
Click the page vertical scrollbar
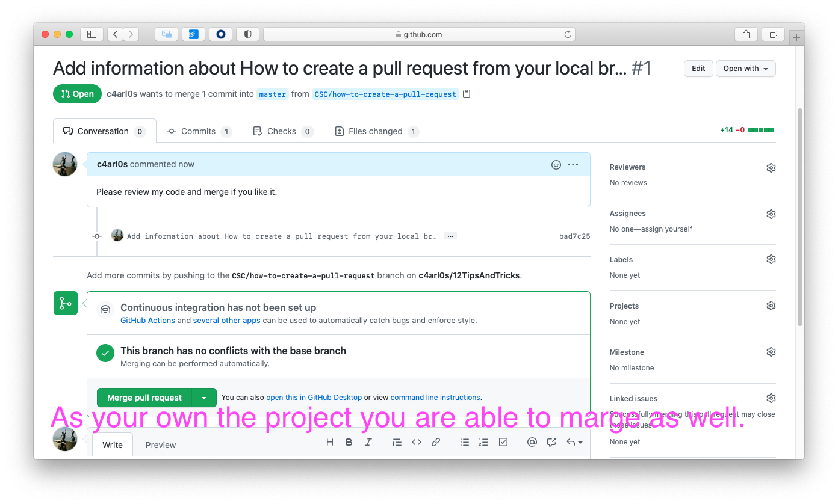(800, 217)
